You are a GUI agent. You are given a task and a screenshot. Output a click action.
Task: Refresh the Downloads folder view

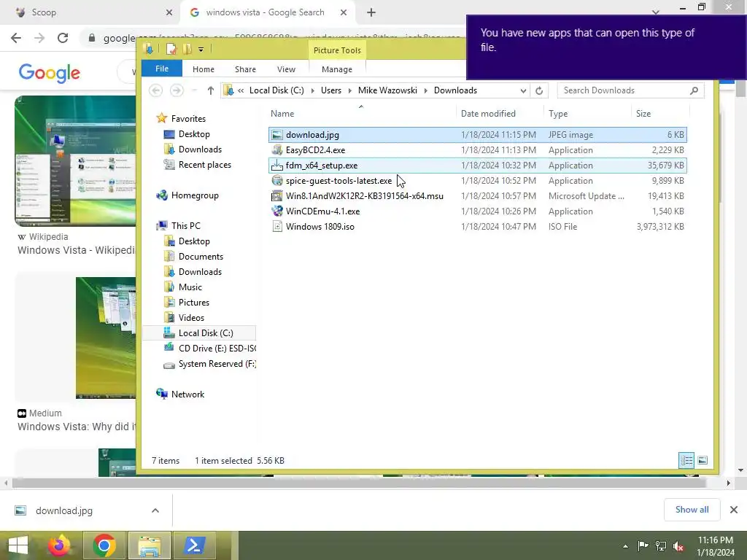point(539,90)
